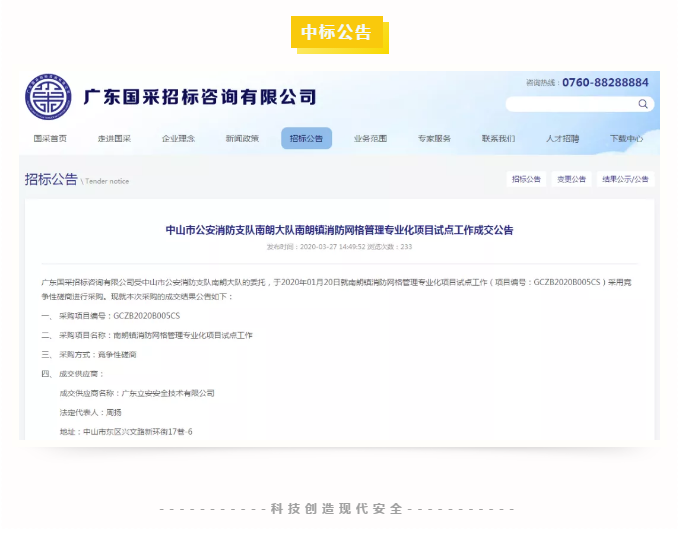689x549 pixels.
Task: Open the 联系我们 nav item
Action: pyautogui.click(x=498, y=139)
